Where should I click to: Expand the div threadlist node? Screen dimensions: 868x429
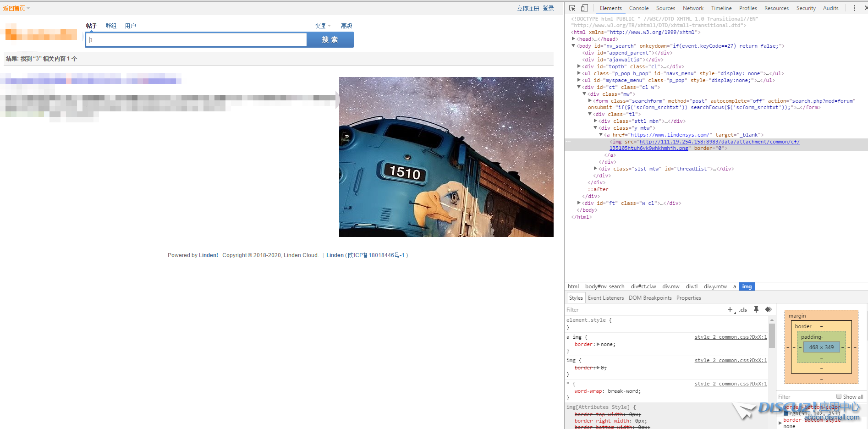pos(595,169)
